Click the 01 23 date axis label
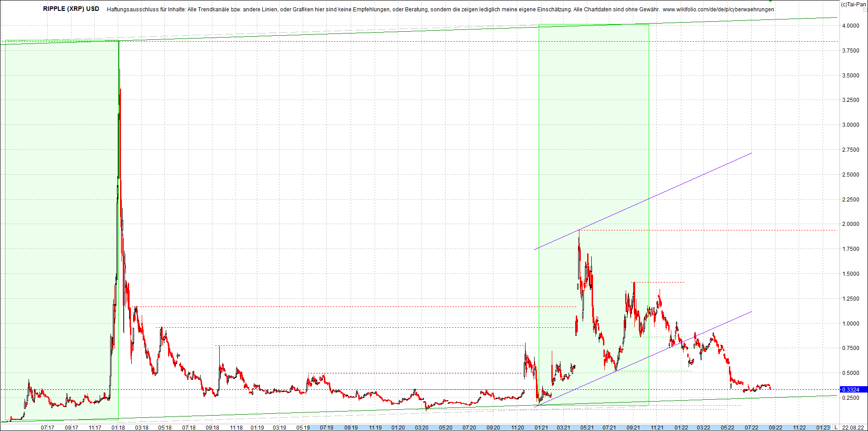This screenshot has width=868, height=431. point(823,427)
